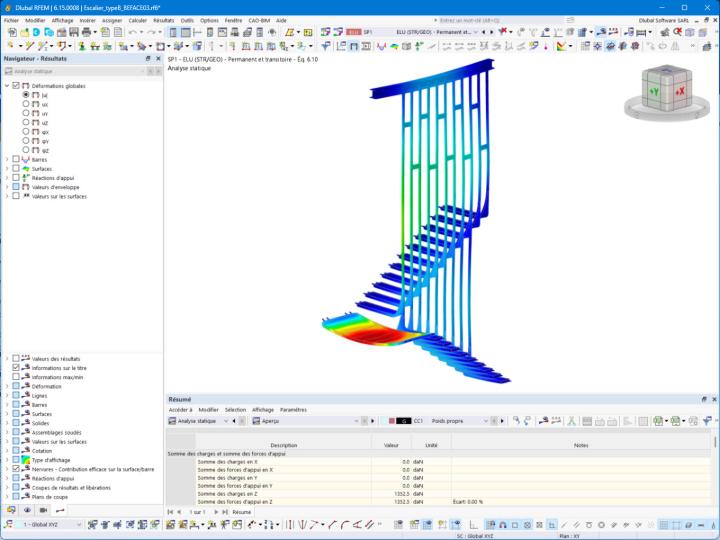This screenshot has width=720, height=540.
Task: Click the view cube +X face
Action: (680, 91)
